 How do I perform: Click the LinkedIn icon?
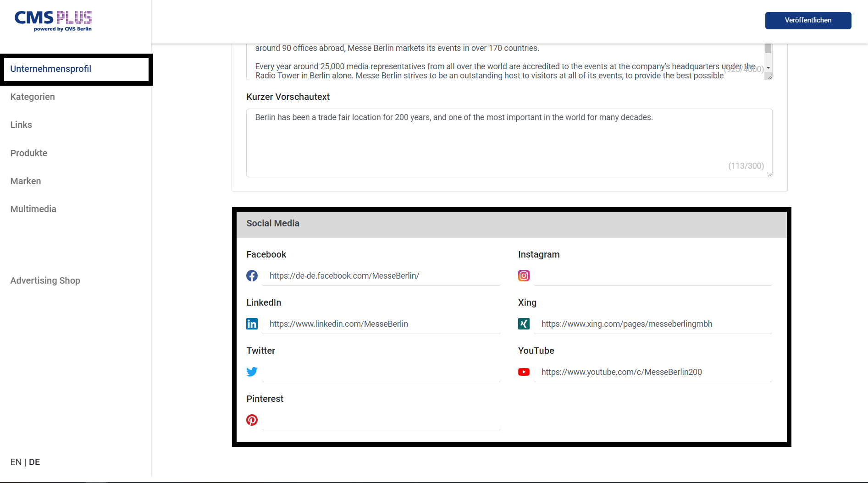pyautogui.click(x=252, y=324)
